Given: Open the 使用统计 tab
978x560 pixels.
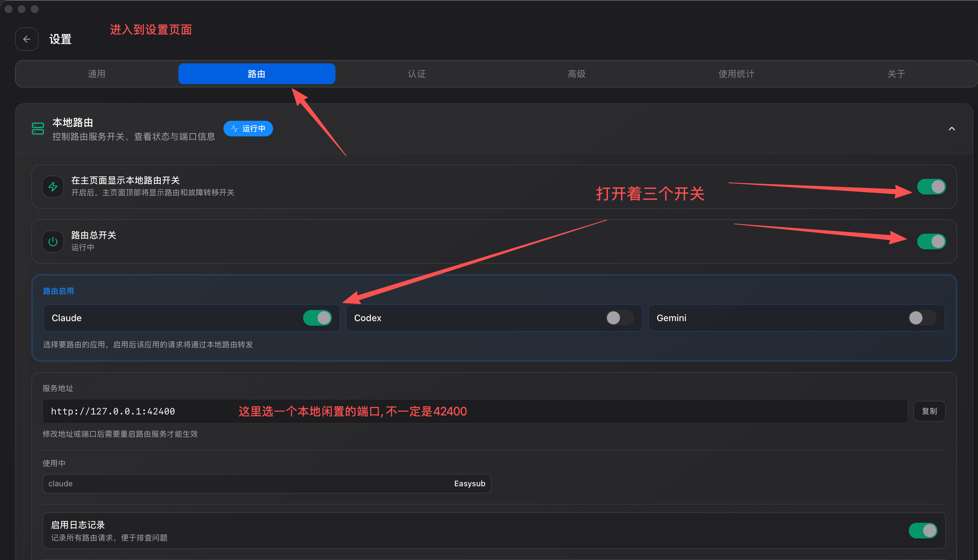Looking at the screenshot, I should [x=736, y=74].
